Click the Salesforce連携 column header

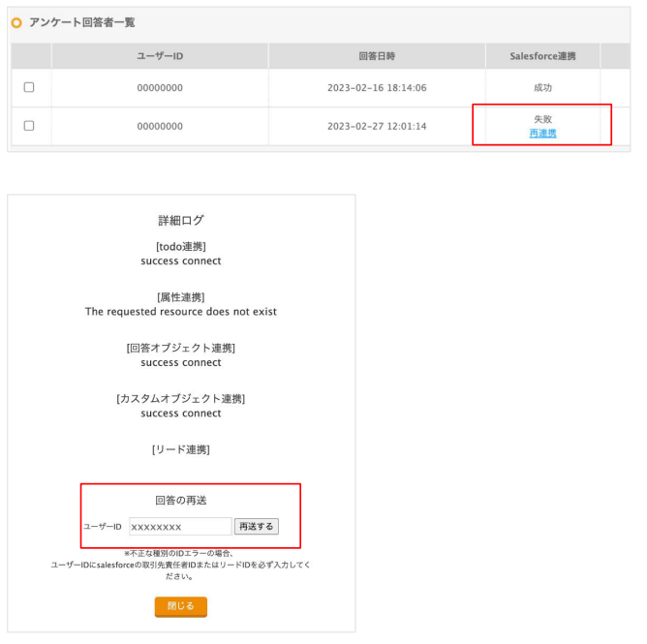tap(542, 56)
